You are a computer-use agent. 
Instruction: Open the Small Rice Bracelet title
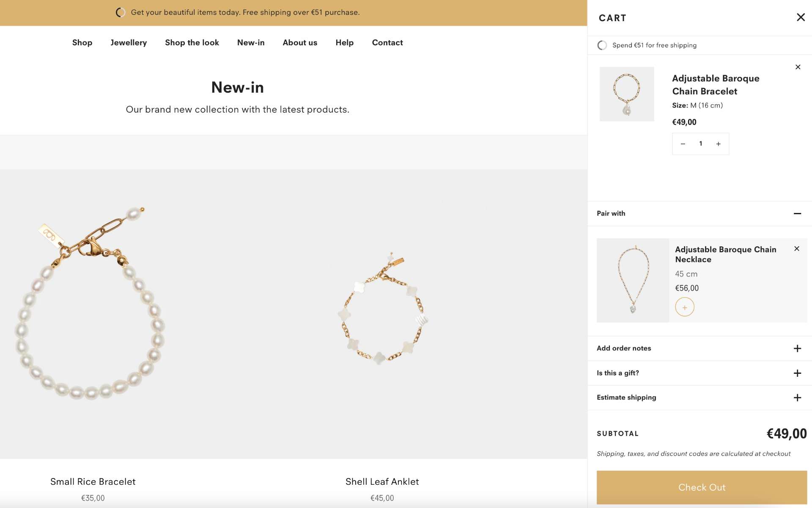[93, 482]
